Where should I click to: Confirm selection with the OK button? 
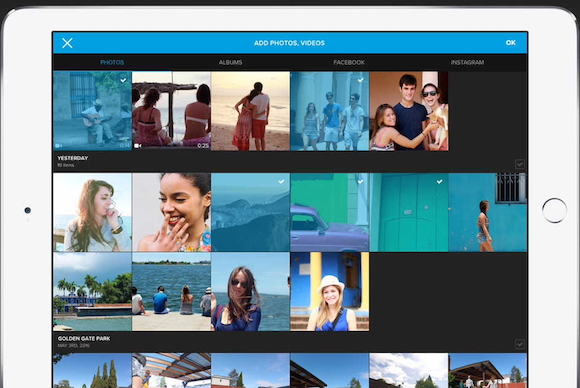click(510, 43)
